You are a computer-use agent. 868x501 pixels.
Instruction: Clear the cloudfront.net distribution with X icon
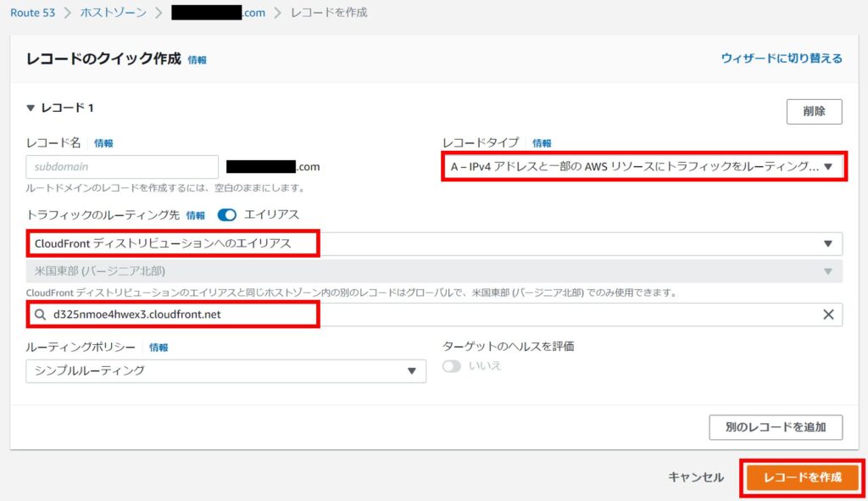pos(828,315)
